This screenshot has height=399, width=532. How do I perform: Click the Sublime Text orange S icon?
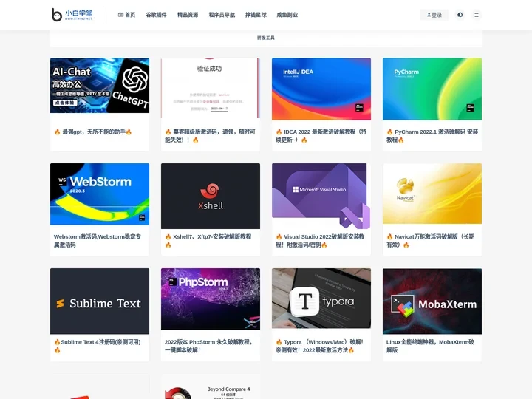point(60,304)
